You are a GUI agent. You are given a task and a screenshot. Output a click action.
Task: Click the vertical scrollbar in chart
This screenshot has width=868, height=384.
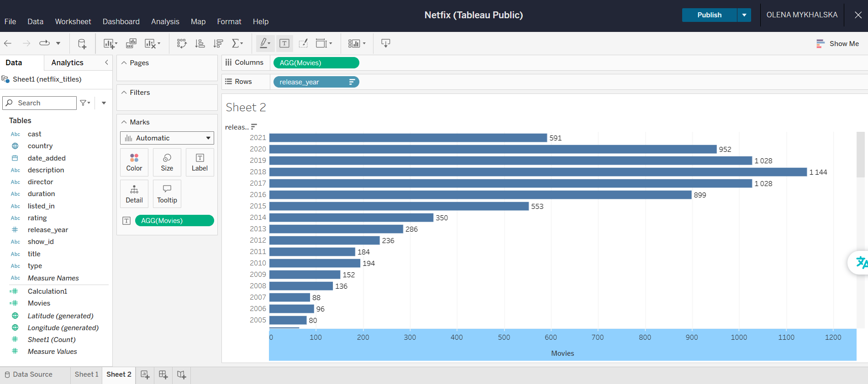coord(860,155)
